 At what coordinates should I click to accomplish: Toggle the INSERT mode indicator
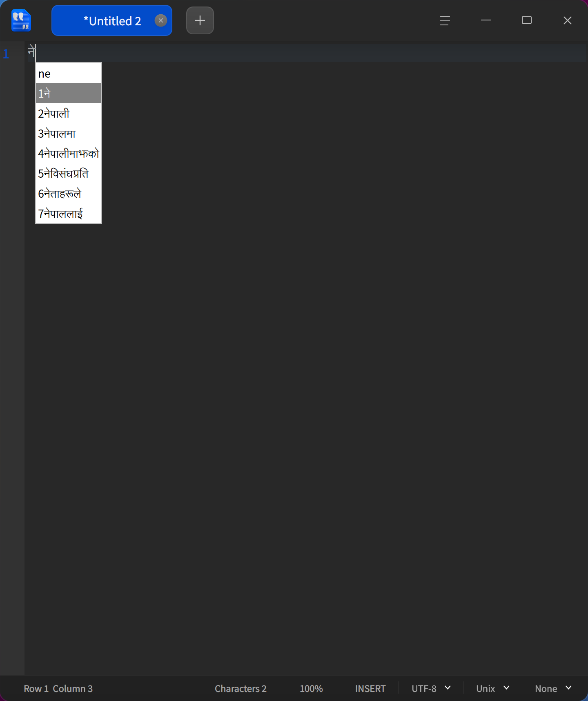[x=370, y=689]
